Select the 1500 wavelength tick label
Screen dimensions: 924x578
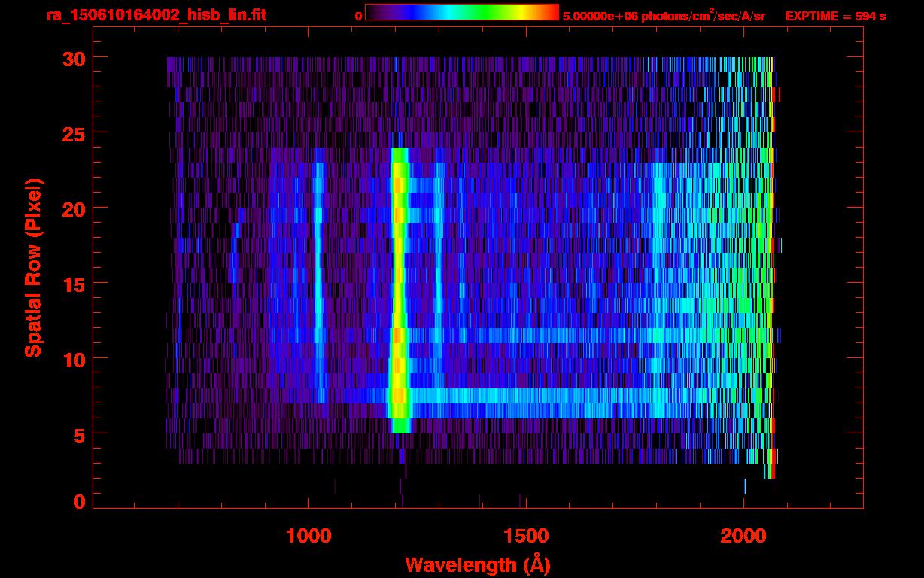pyautogui.click(x=525, y=536)
